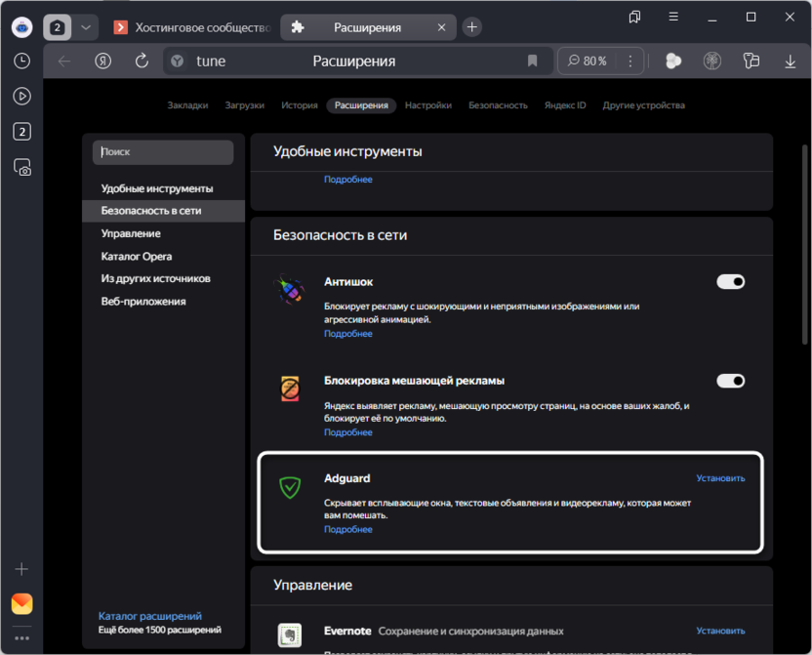Reload the page
Image resolution: width=812 pixels, height=655 pixels.
tap(142, 61)
